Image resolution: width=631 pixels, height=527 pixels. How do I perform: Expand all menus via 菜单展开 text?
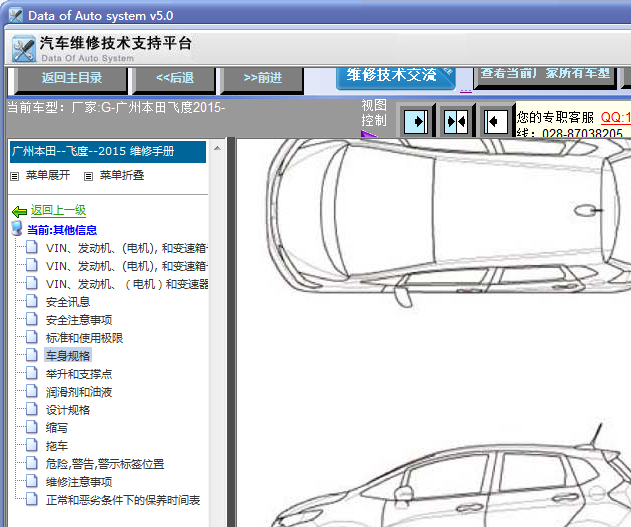tap(48, 175)
